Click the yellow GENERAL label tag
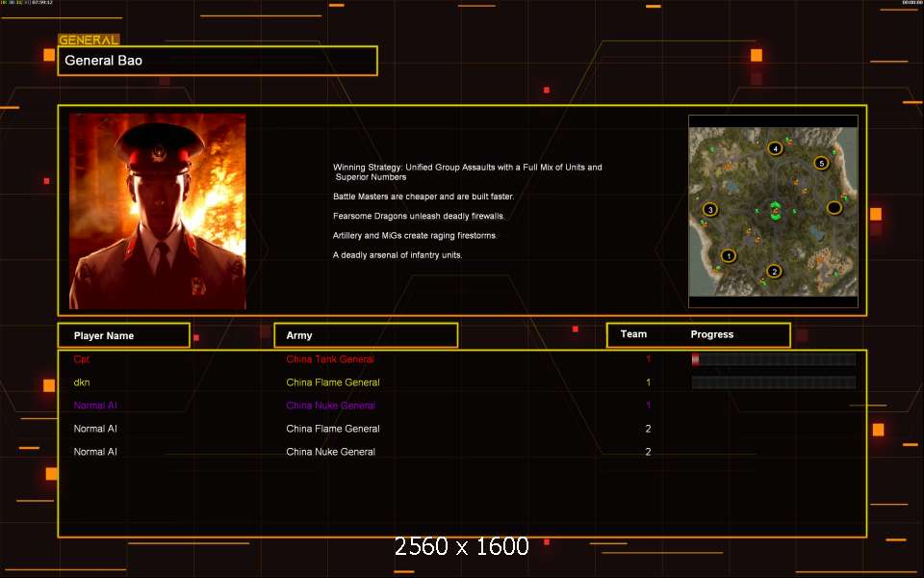The height and width of the screenshot is (578, 924). (x=89, y=40)
